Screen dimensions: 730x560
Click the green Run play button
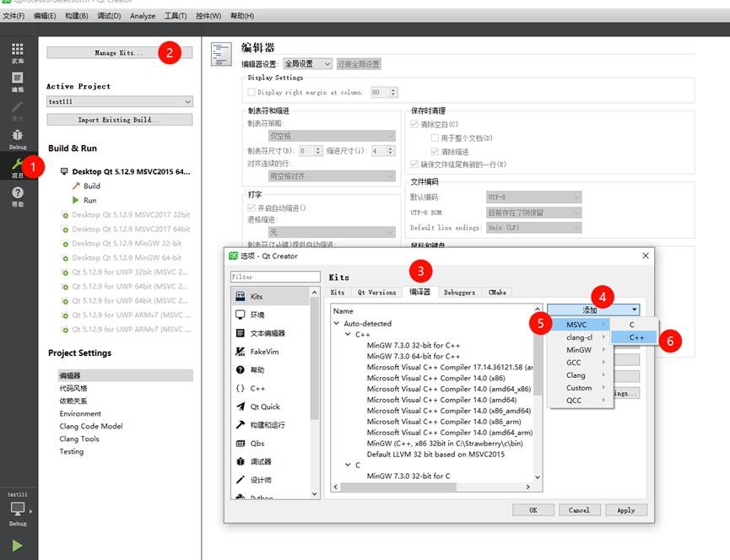tap(17, 545)
